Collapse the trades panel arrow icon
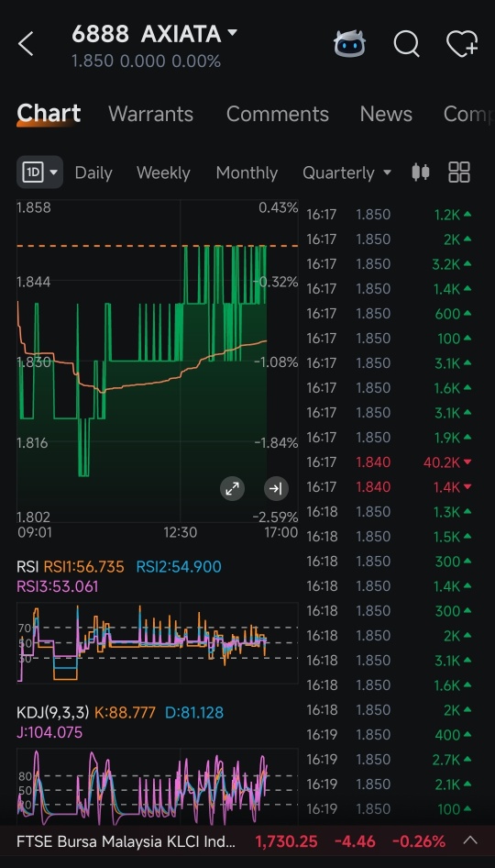 click(276, 488)
